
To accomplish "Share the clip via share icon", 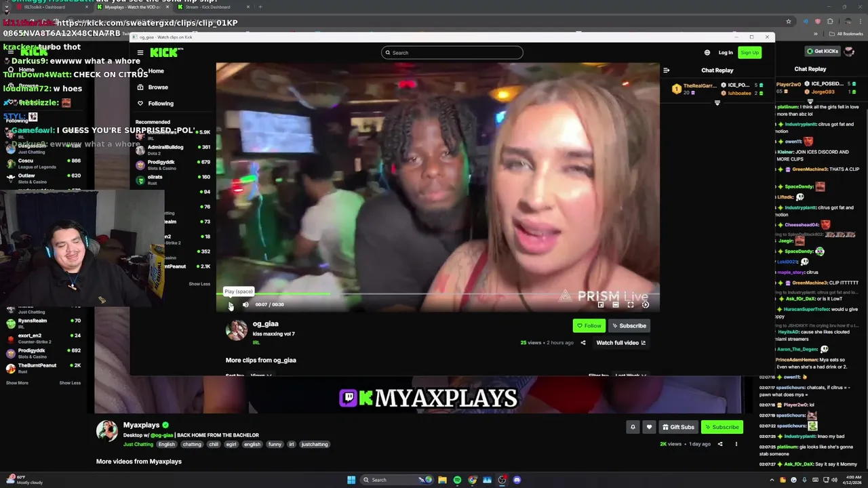I will (583, 343).
